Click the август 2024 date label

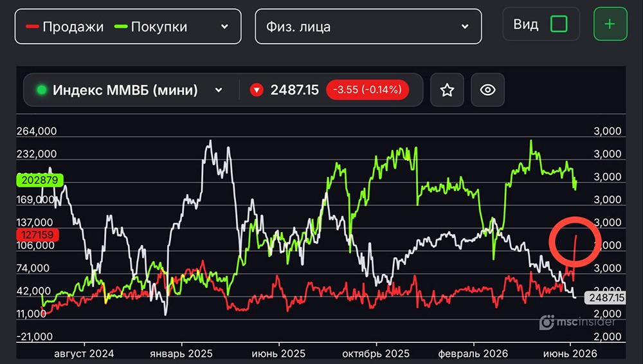(x=84, y=353)
